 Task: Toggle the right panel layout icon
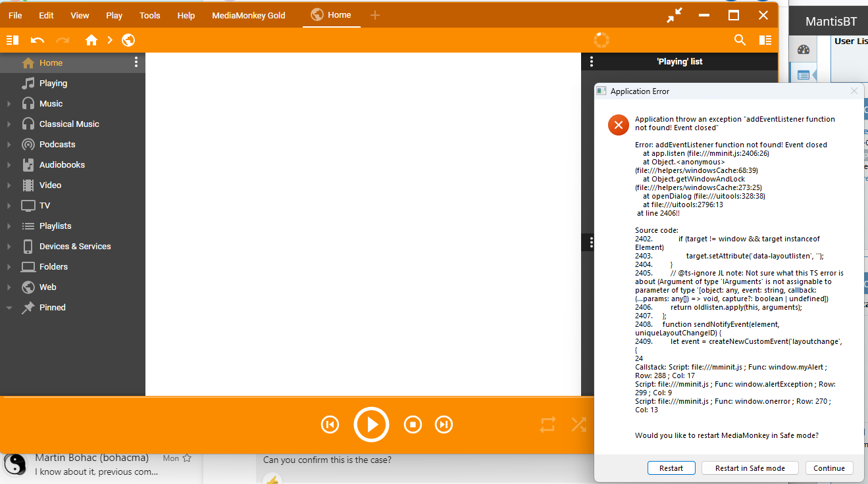coord(765,40)
